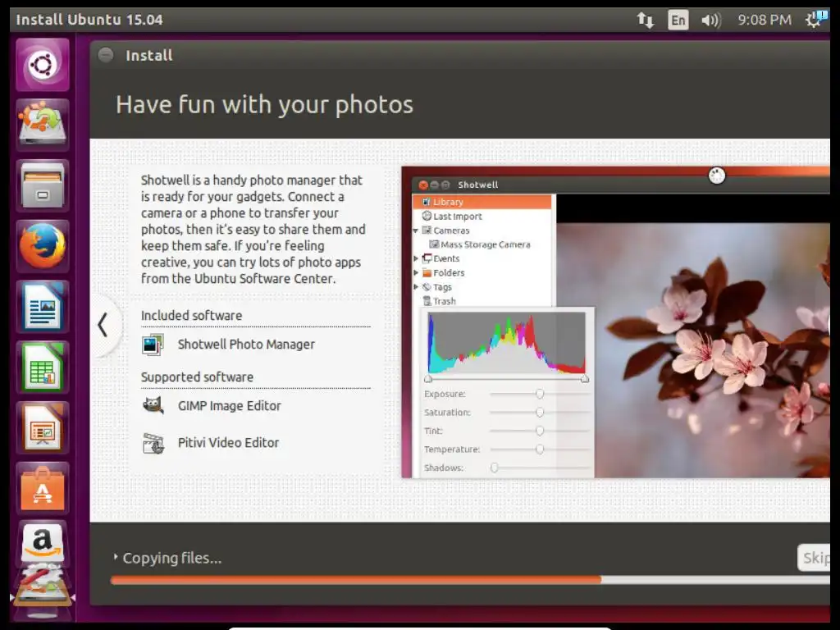This screenshot has width=840, height=630.
Task: Click the Saturation slider handle
Action: click(540, 412)
